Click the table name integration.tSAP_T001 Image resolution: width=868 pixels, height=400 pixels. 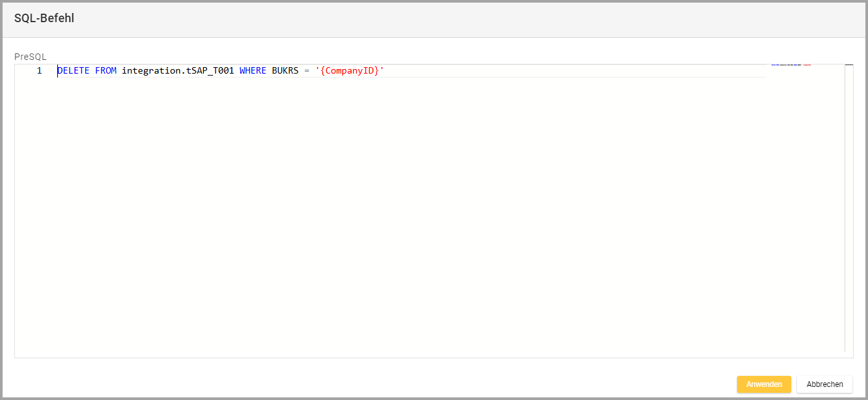coord(177,70)
